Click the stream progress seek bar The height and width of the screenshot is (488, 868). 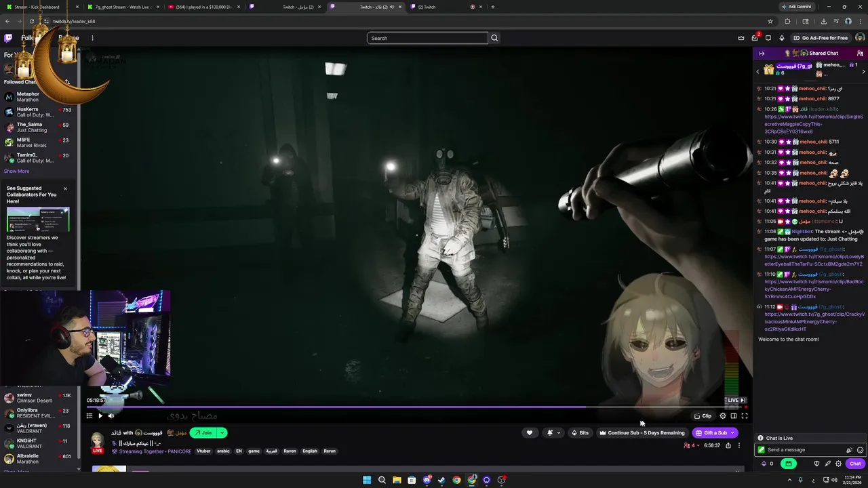pyautogui.click(x=416, y=407)
